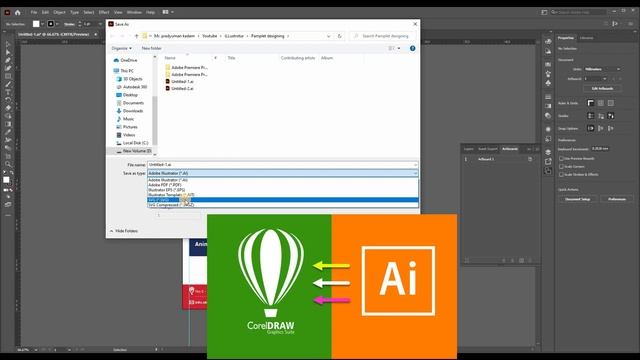The width and height of the screenshot is (640, 360).
Task: Enable Scale Corners checkbox
Action: [562, 167]
